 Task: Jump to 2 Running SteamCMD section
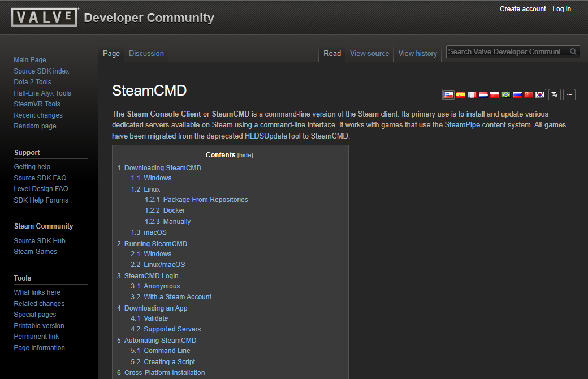pyautogui.click(x=152, y=244)
